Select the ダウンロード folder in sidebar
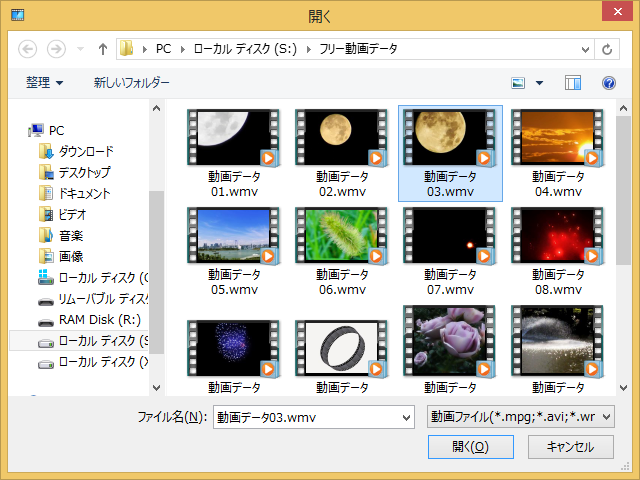 (x=85, y=151)
